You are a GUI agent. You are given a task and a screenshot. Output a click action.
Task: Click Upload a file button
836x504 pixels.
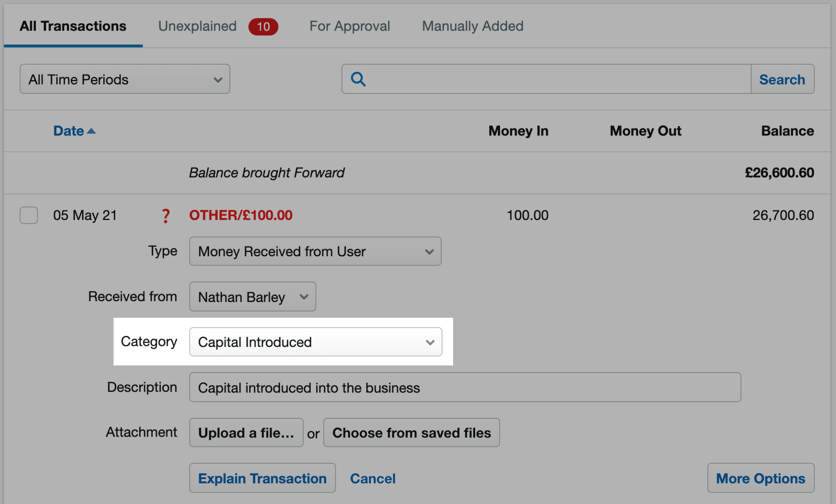[x=246, y=433]
